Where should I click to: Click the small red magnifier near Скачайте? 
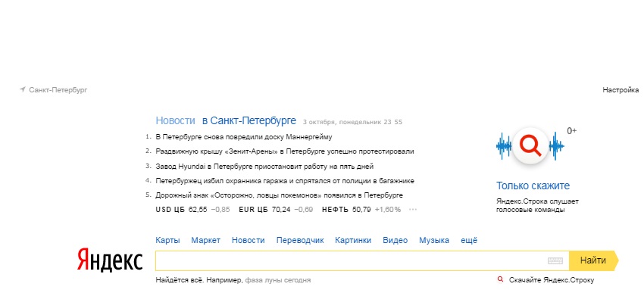click(500, 279)
